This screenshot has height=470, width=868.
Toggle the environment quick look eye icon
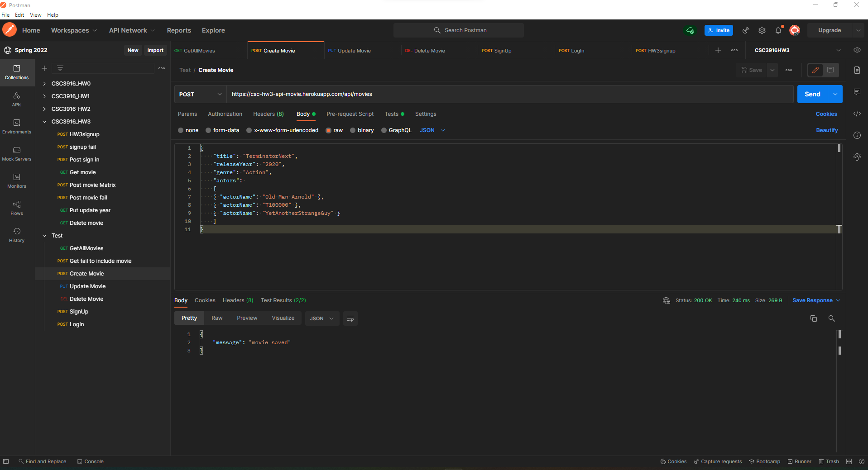pyautogui.click(x=857, y=50)
